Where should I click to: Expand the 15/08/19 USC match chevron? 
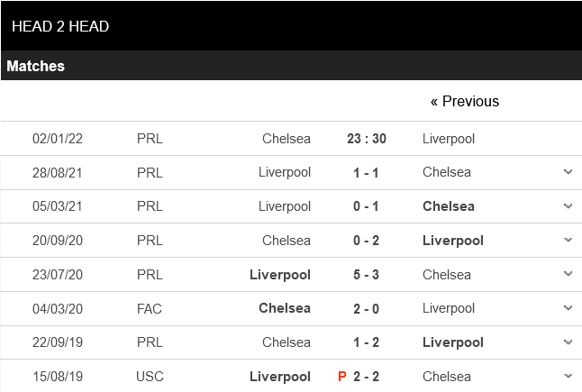point(568,376)
